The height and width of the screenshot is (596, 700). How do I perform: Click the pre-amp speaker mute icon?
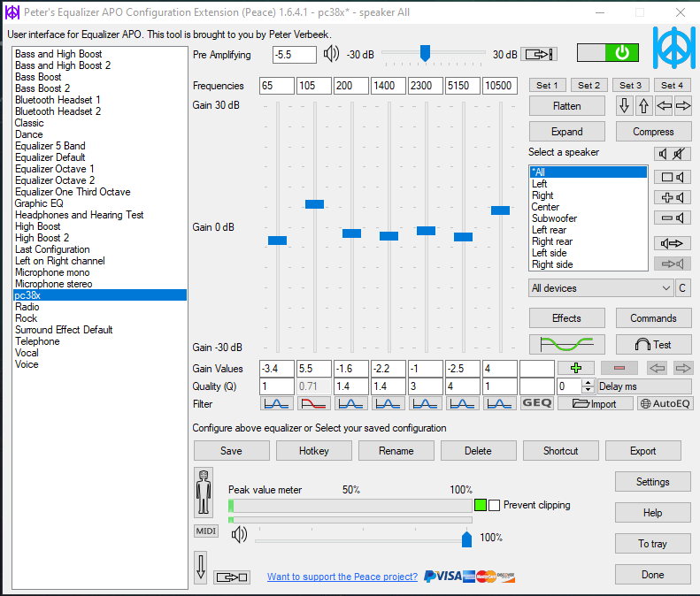(331, 55)
